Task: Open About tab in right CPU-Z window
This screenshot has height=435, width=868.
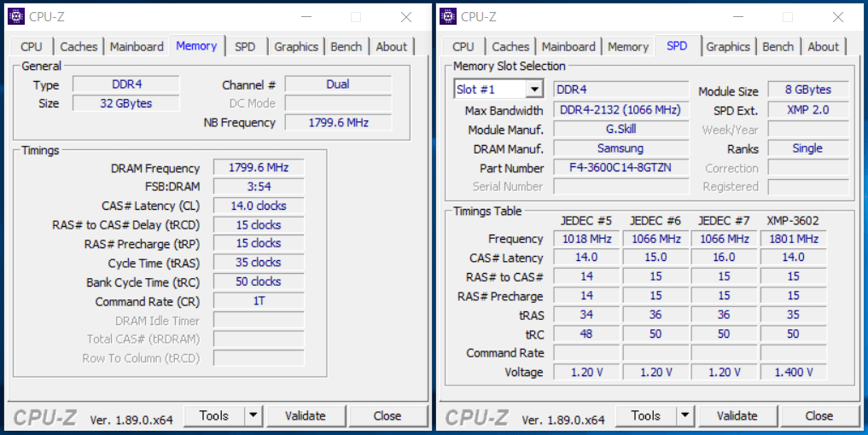Action: pos(823,47)
